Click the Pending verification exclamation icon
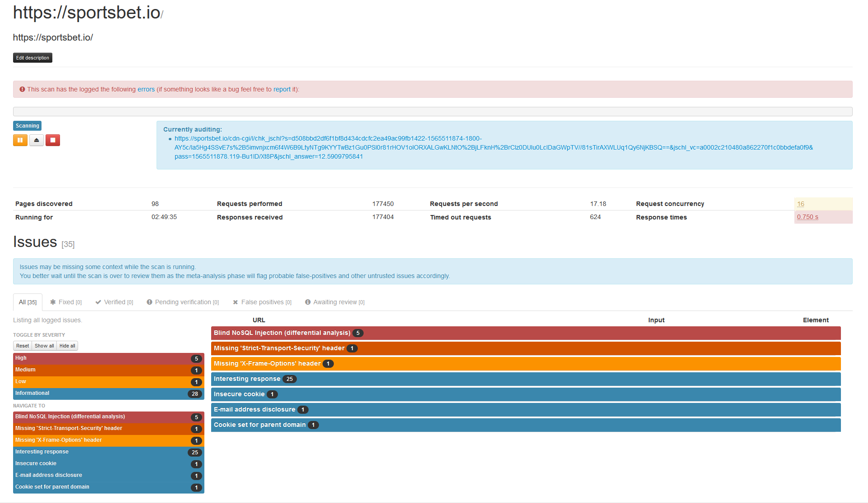The width and height of the screenshot is (868, 503). click(149, 302)
